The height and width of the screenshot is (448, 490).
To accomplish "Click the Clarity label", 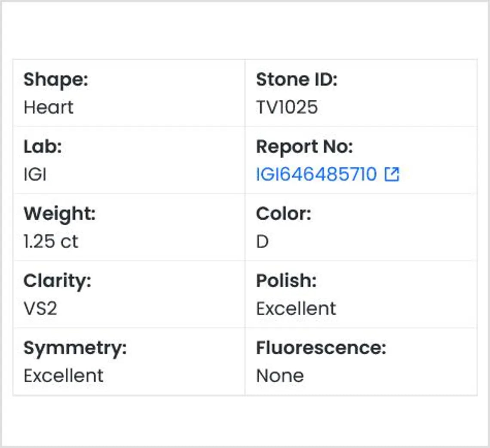I will click(x=57, y=281).
